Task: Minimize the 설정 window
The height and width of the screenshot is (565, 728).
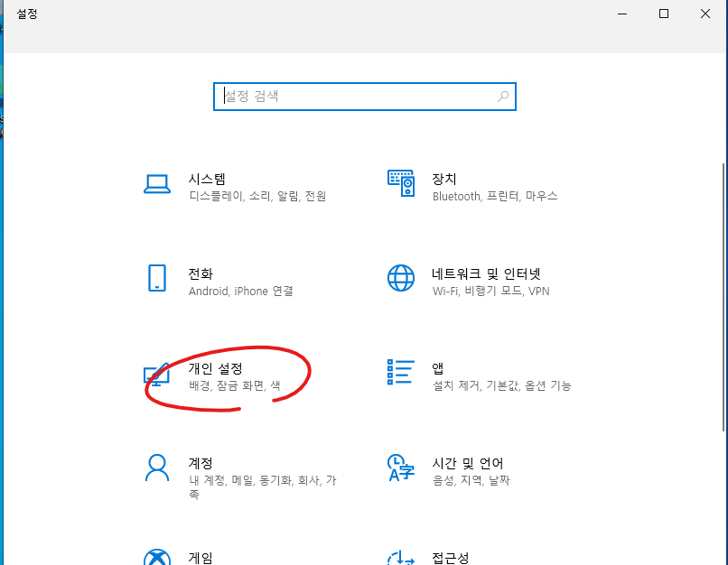Action: [622, 14]
